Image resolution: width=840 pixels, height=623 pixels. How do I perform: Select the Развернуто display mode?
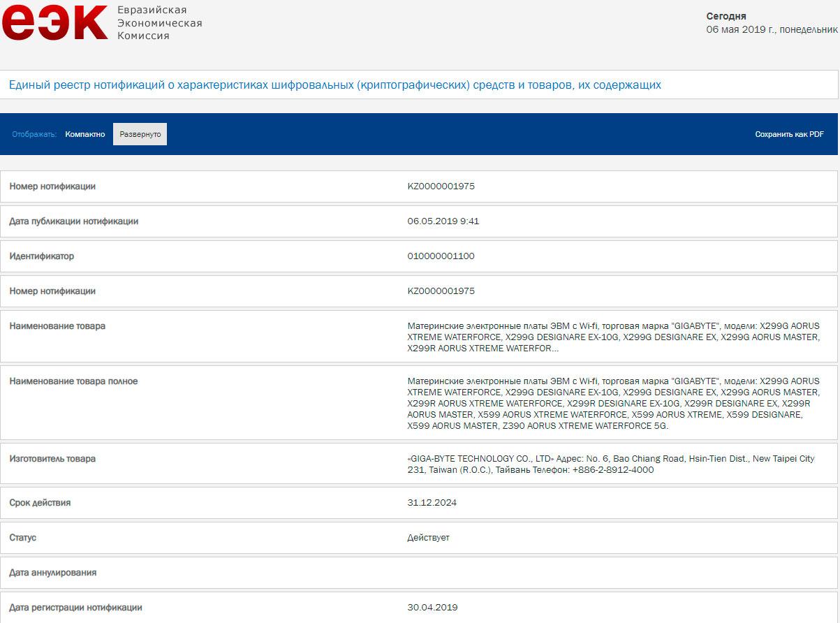coord(140,134)
